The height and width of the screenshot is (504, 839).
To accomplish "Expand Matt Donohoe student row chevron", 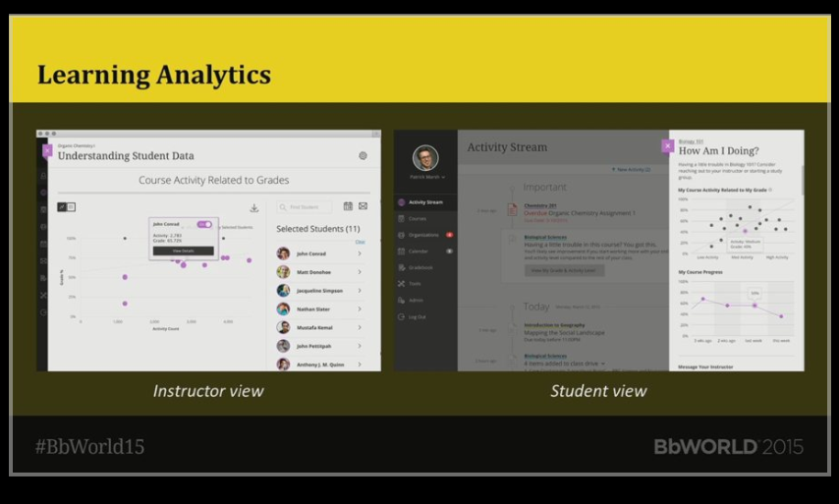I will coord(360,272).
